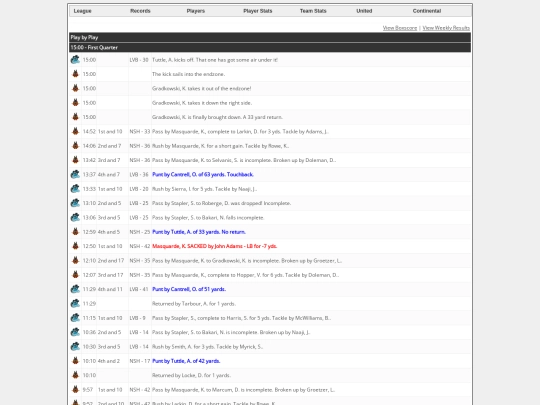Open the Team Stats menu
The image size is (540, 405).
coord(313,11)
